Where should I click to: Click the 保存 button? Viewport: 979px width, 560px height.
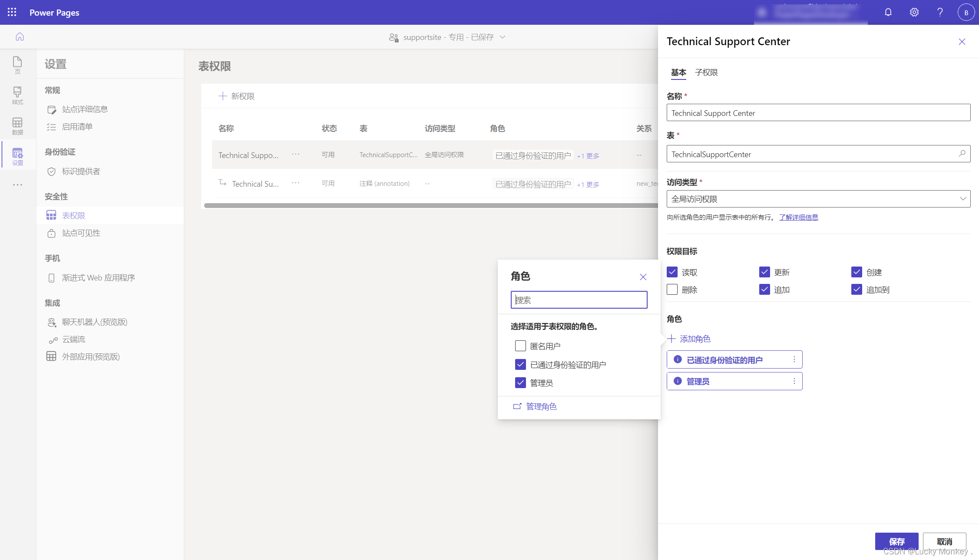896,541
